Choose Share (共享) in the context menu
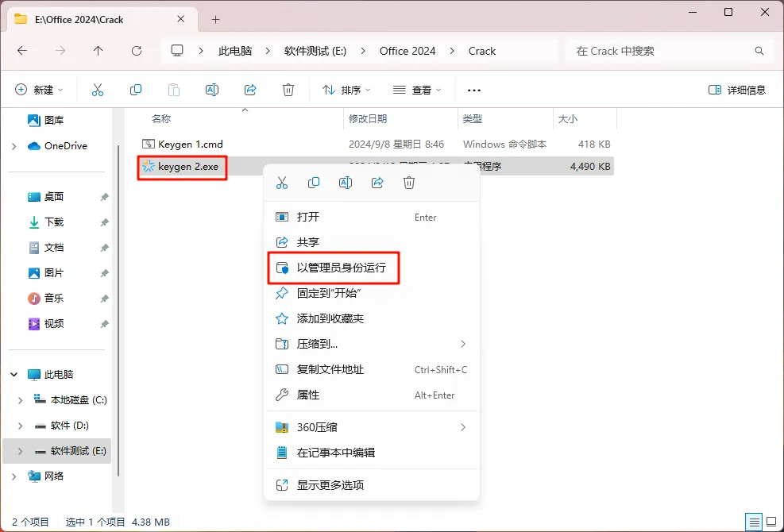The height and width of the screenshot is (532, 784). [372, 242]
